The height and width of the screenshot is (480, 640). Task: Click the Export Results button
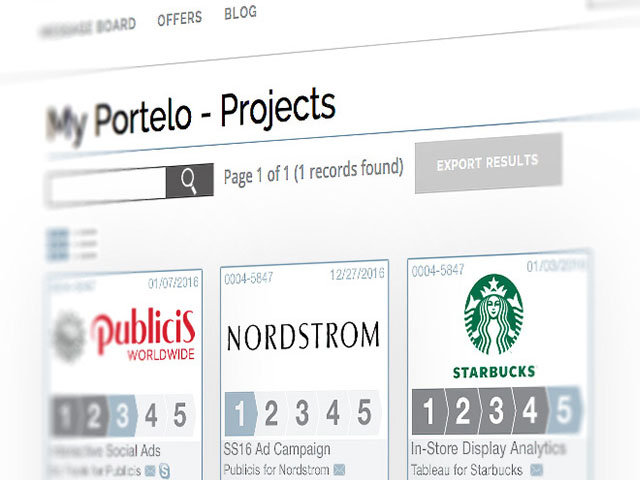pyautogui.click(x=489, y=162)
